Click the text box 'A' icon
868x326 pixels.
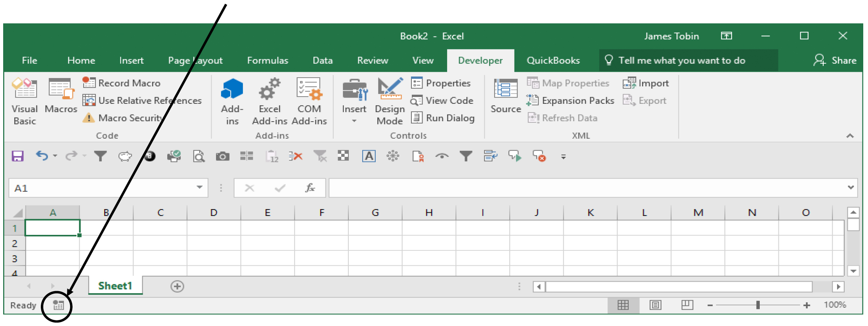[x=369, y=156]
